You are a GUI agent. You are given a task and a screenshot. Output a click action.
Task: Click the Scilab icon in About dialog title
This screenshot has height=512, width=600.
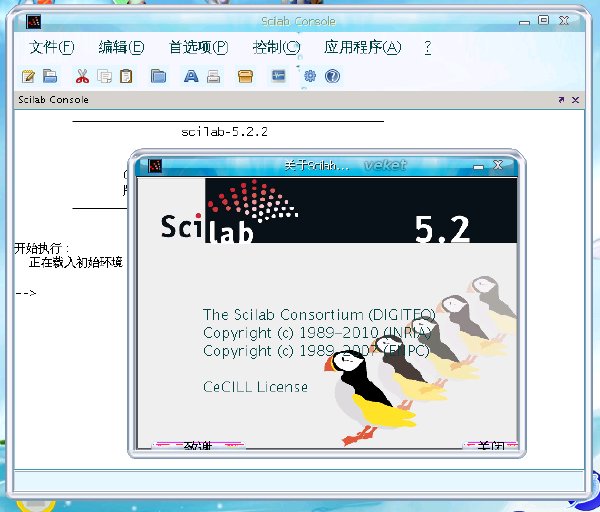(x=155, y=166)
